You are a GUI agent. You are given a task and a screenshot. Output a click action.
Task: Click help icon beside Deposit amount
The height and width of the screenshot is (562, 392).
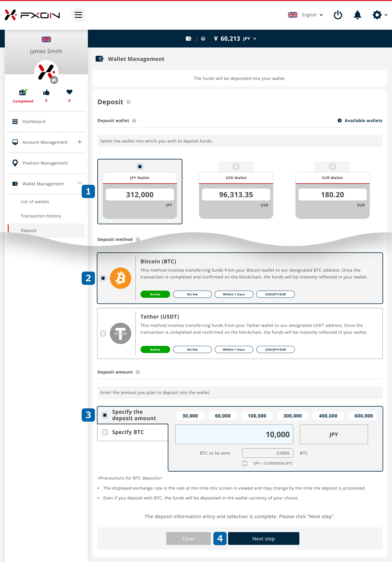(x=138, y=372)
